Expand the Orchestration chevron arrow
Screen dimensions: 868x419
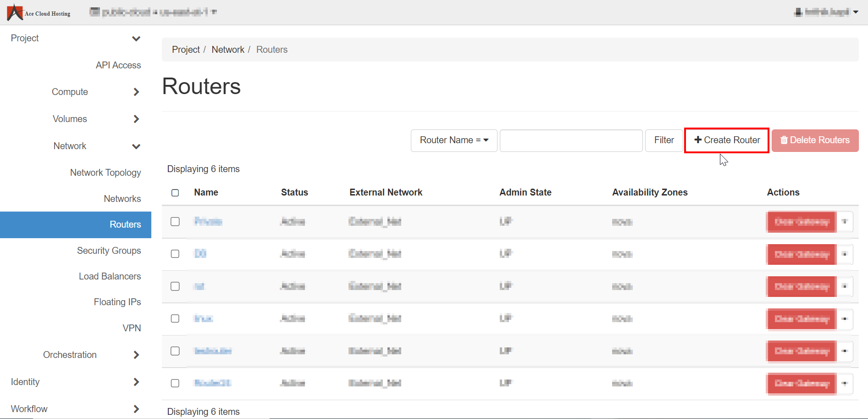(x=136, y=355)
